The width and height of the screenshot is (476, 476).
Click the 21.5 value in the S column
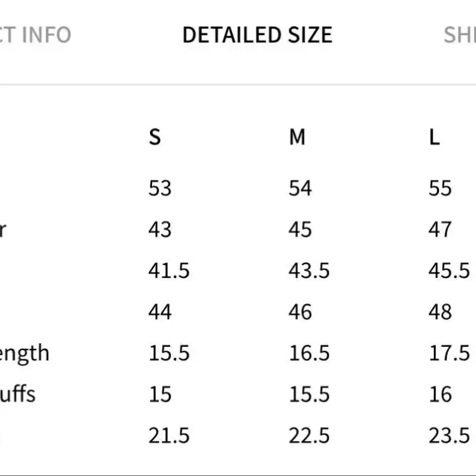point(169,436)
